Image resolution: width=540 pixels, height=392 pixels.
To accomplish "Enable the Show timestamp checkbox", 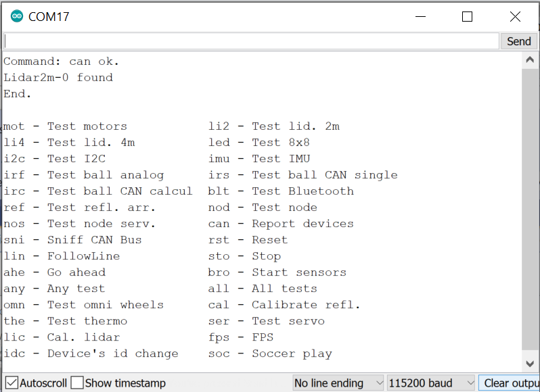I will tap(77, 383).
